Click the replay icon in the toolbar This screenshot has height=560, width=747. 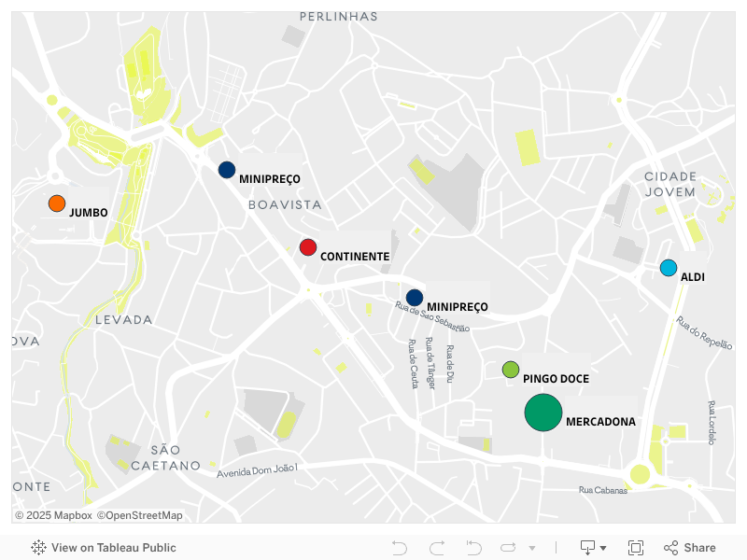click(x=508, y=548)
